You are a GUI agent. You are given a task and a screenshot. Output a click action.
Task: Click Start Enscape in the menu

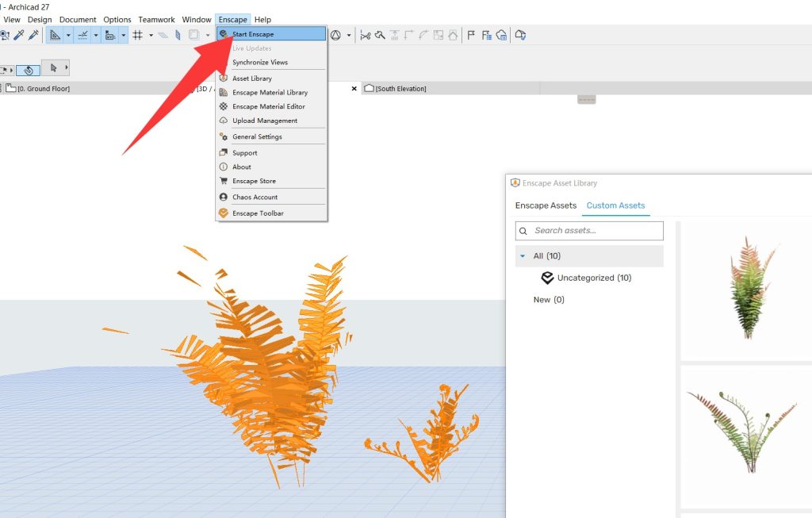(x=253, y=34)
